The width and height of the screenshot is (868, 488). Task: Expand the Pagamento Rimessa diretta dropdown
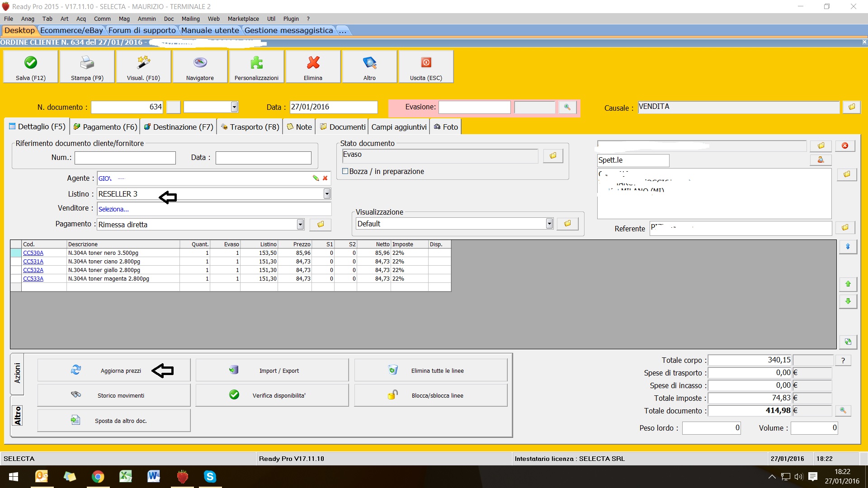pyautogui.click(x=300, y=224)
